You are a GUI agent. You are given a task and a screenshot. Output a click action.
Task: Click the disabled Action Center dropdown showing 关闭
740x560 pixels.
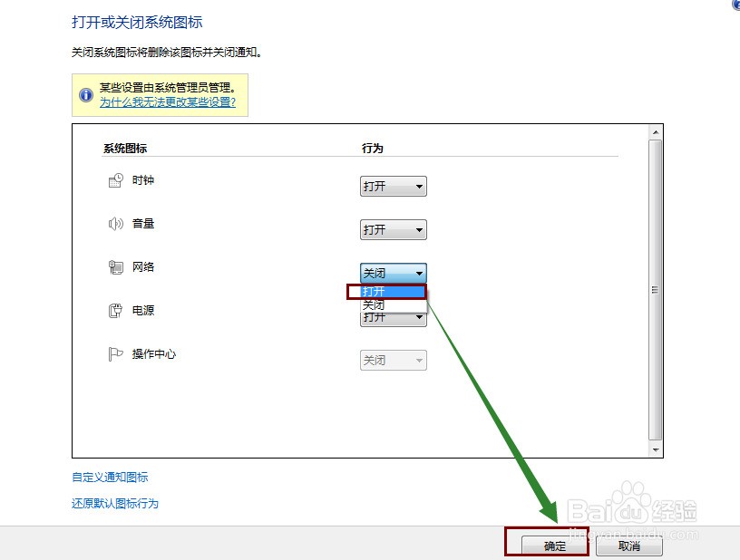(393, 360)
